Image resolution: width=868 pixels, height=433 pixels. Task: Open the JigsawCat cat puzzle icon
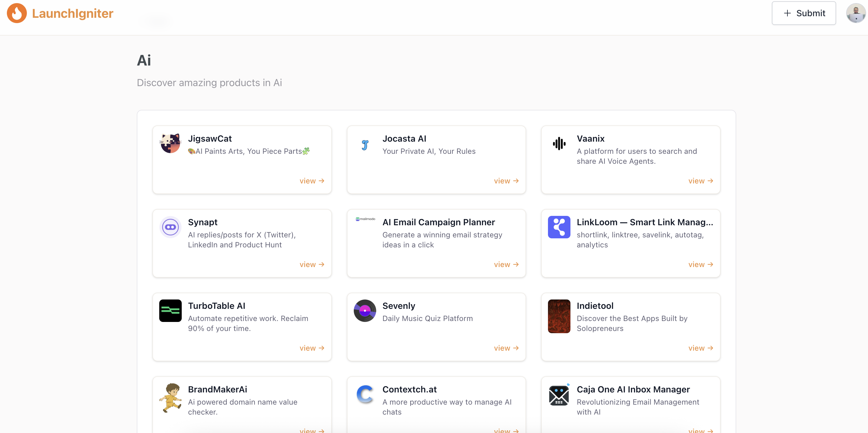click(x=170, y=144)
